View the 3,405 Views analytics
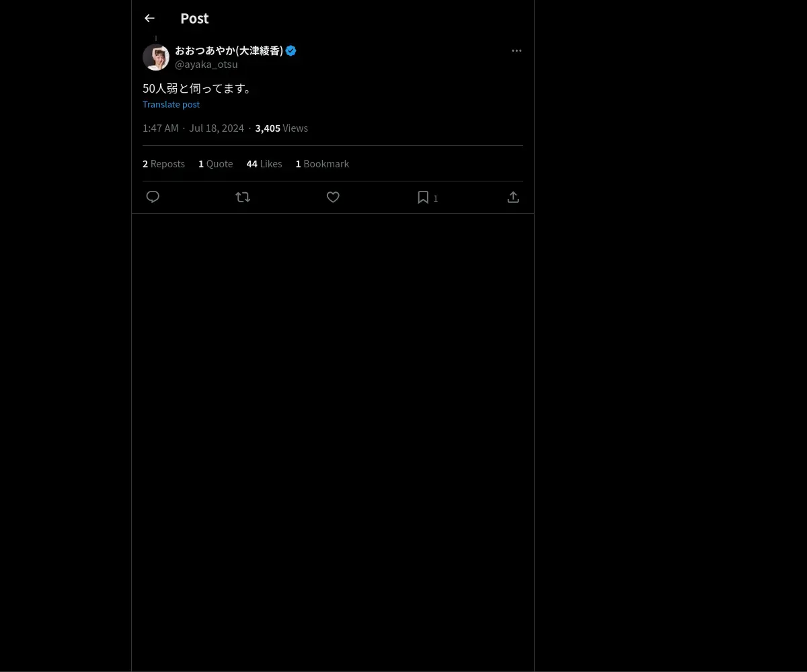The image size is (807, 672). tap(281, 128)
